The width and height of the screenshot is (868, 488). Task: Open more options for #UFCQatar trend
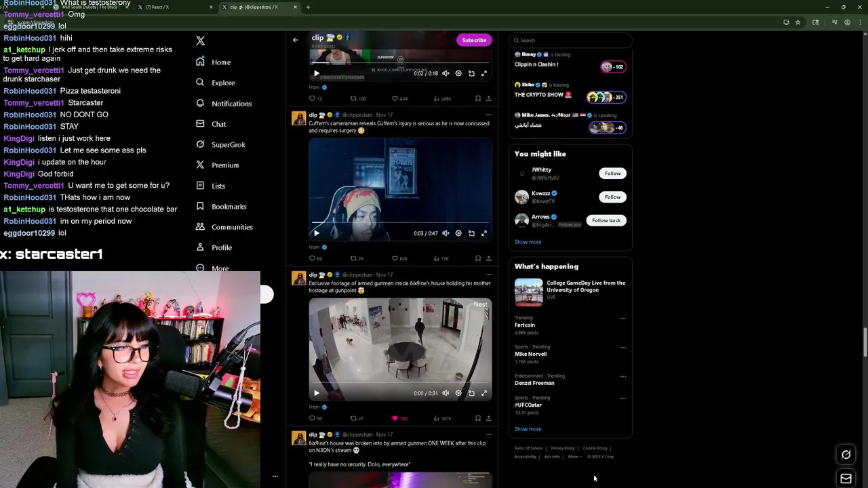point(623,399)
